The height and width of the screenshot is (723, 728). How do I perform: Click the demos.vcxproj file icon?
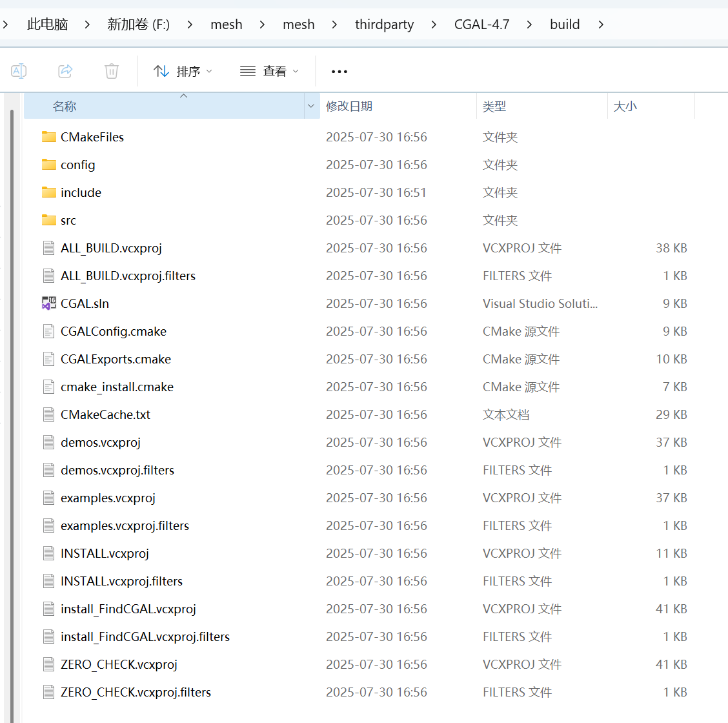coord(49,442)
